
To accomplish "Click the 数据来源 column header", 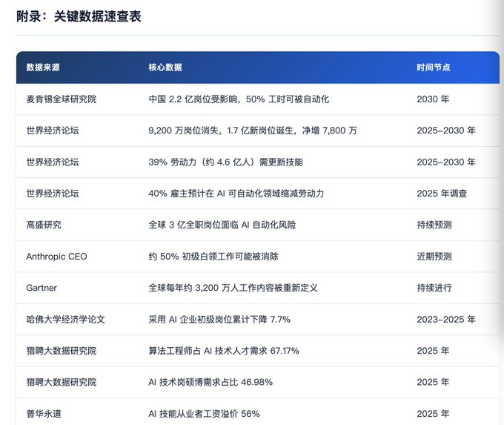I will pos(43,67).
